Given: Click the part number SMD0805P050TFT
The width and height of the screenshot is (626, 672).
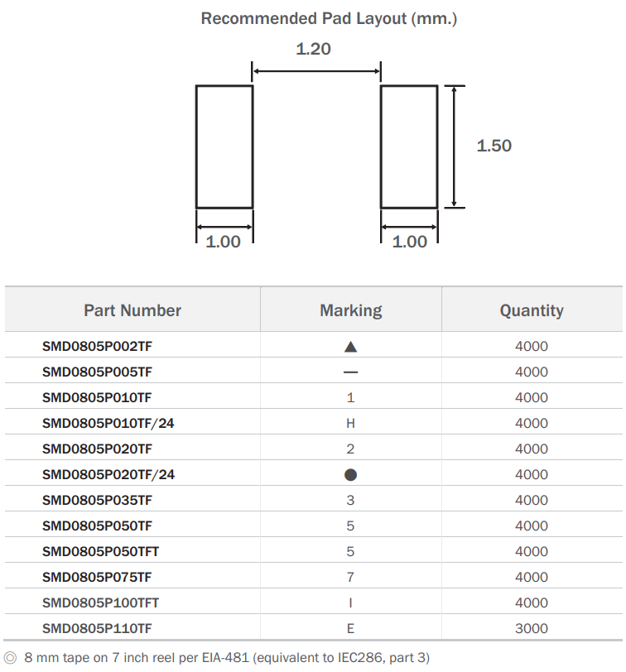Looking at the screenshot, I should click(100, 552).
